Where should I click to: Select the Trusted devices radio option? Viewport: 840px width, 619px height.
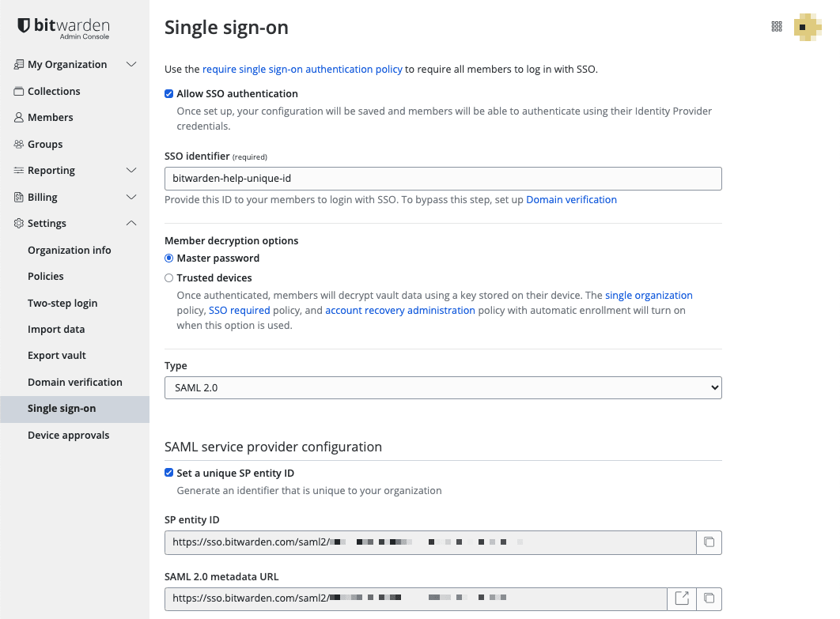168,278
